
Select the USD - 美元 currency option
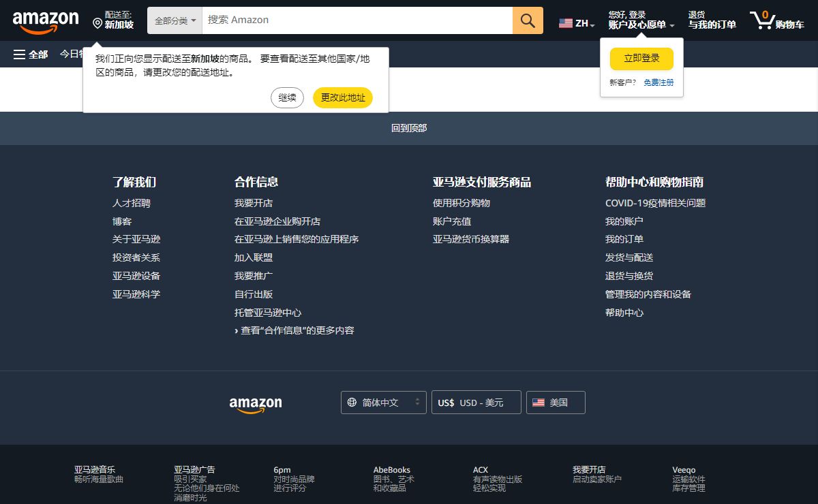coord(476,403)
